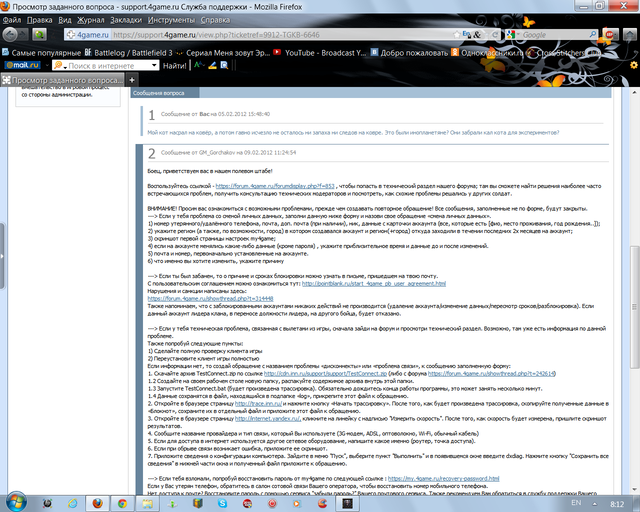Screen dimensions: 640x512
Task: Open the my.4game.ru recovery-password link
Action: coord(443,478)
